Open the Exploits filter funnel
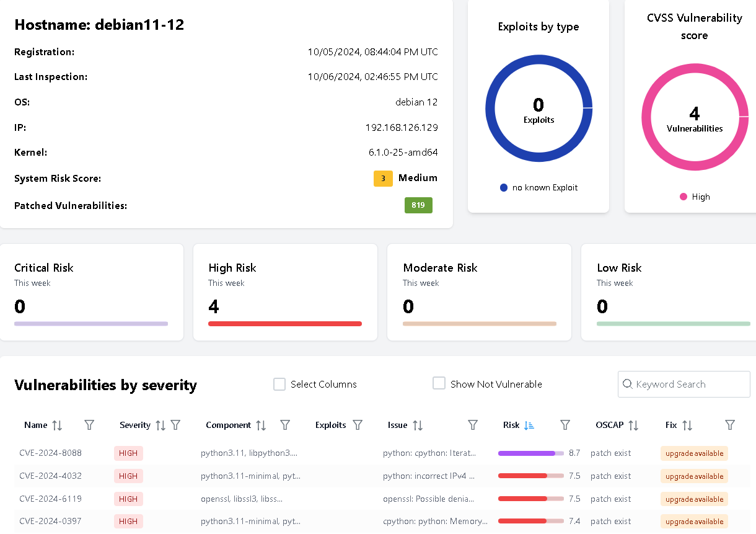Viewport: 756px width, 534px height. pyautogui.click(x=358, y=425)
